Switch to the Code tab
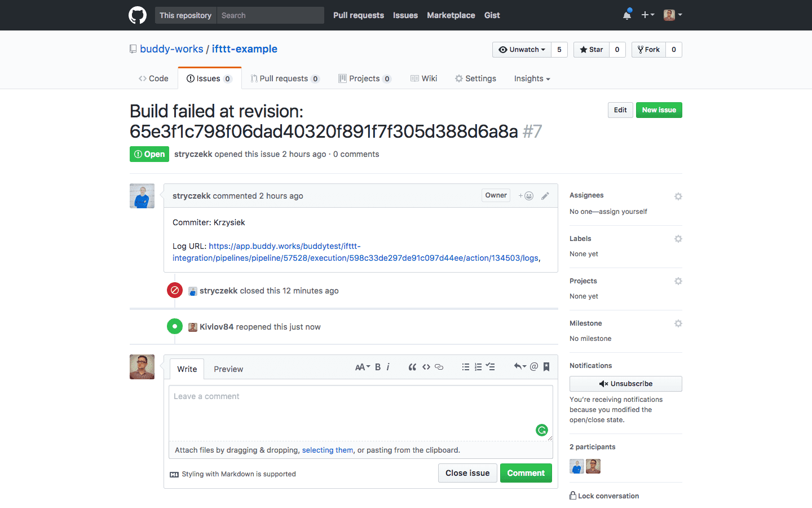This screenshot has width=812, height=508. 153,78
